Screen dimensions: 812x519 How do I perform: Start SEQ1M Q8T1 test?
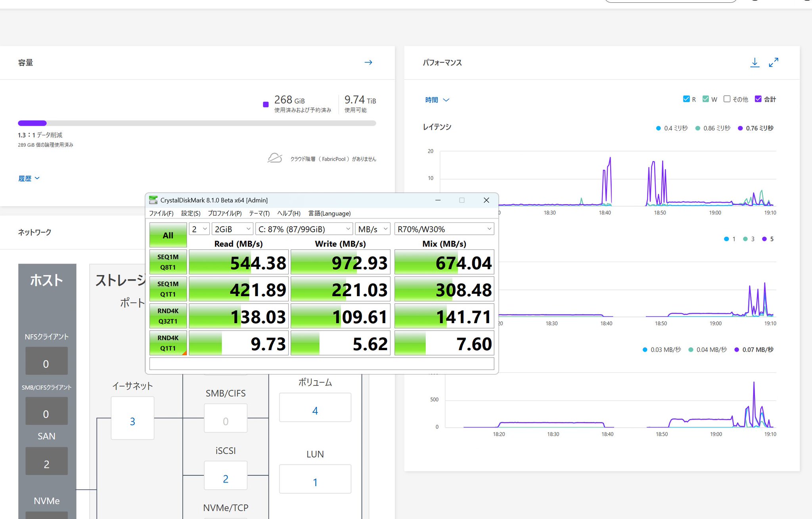[168, 262]
